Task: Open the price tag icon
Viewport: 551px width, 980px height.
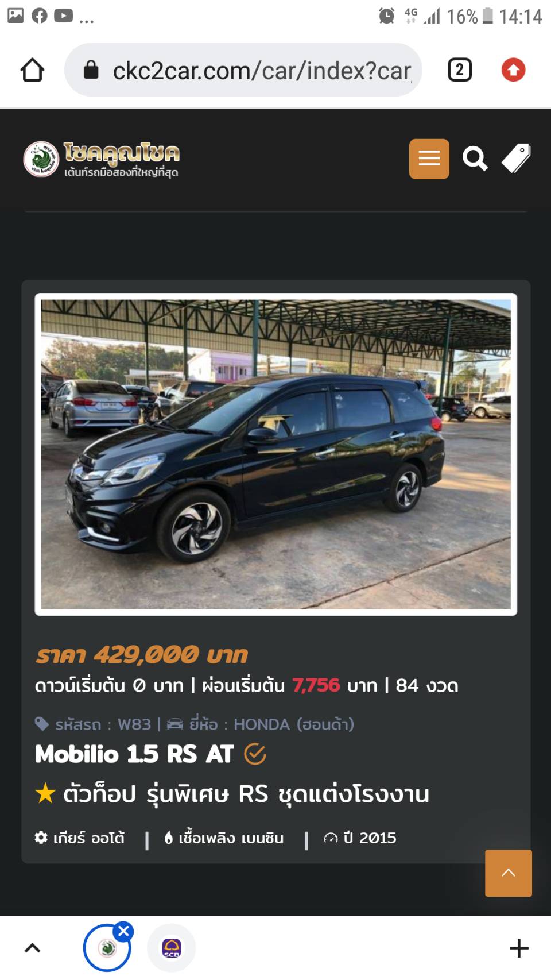Action: [516, 159]
